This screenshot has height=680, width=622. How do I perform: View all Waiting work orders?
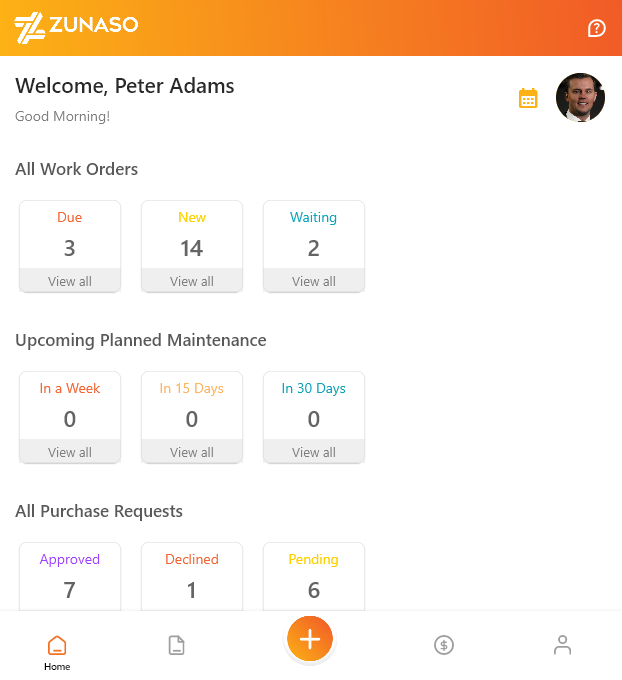(314, 281)
